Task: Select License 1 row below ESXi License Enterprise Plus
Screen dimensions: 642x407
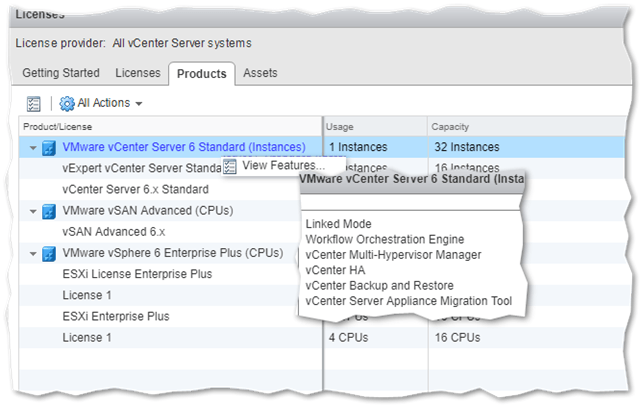Action: (x=87, y=295)
